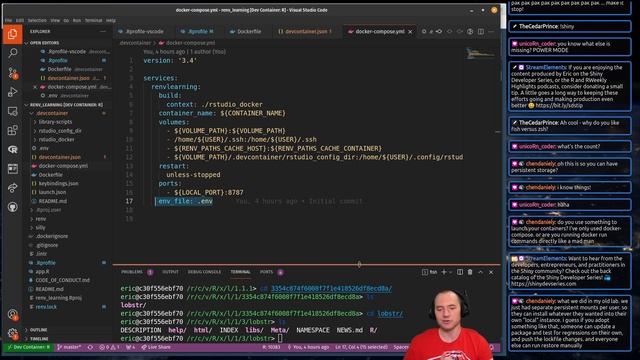Open the Accounts menu icon

(x=12, y=314)
